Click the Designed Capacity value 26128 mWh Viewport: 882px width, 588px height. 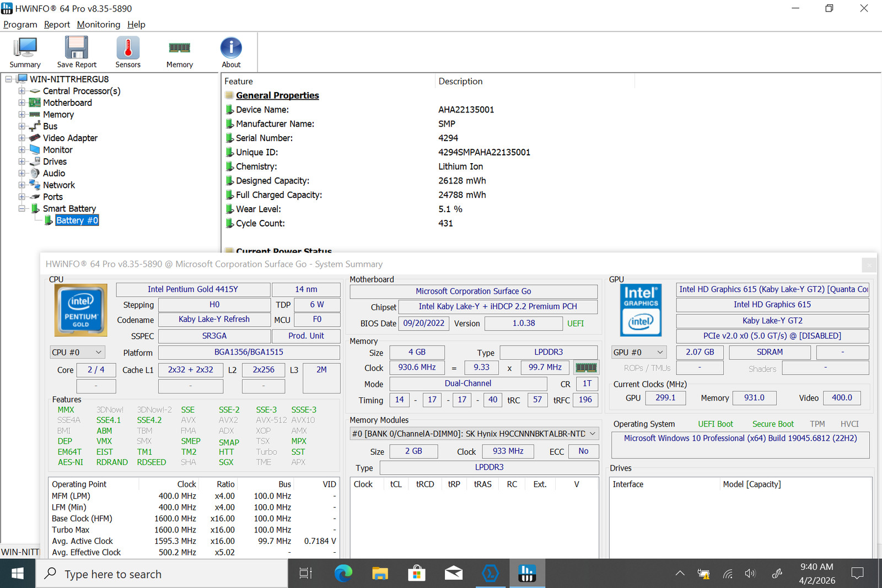[462, 181]
